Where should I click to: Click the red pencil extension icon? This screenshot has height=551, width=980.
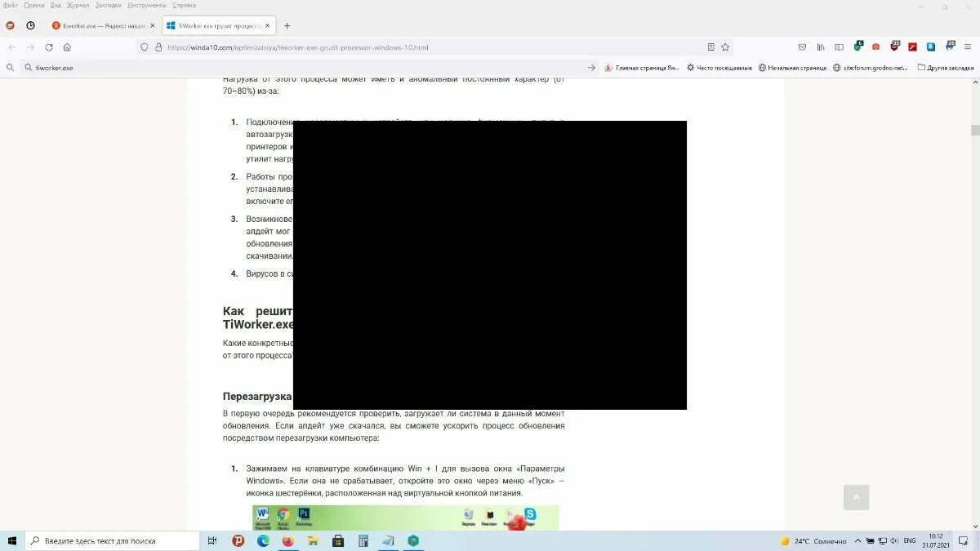(x=913, y=47)
